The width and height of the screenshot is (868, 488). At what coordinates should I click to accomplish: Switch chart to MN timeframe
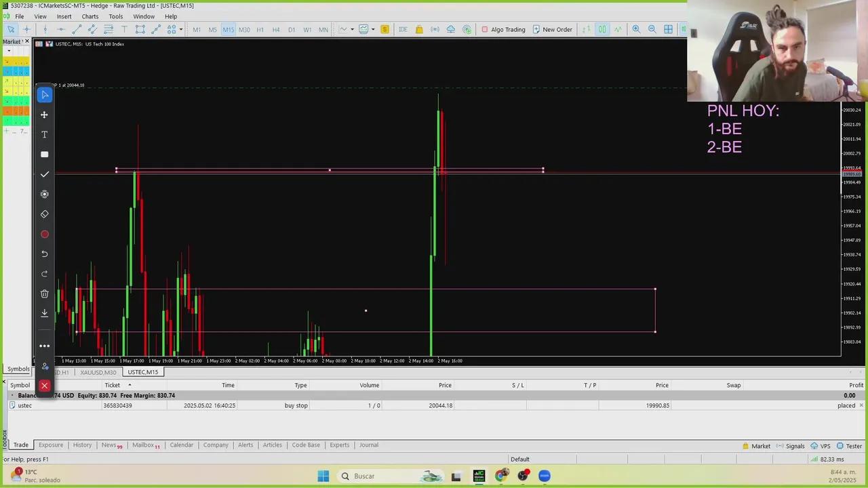pyautogui.click(x=323, y=29)
